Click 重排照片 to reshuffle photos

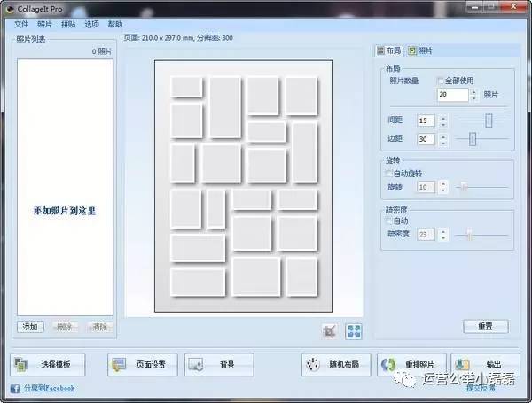pos(411,364)
